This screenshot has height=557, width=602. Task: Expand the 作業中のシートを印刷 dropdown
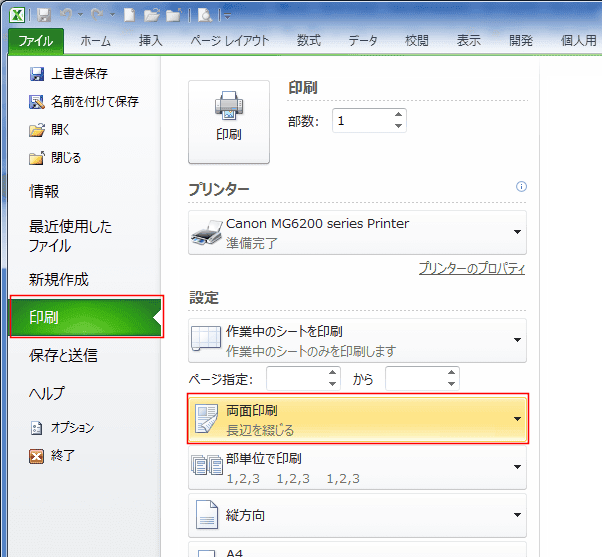click(357, 340)
